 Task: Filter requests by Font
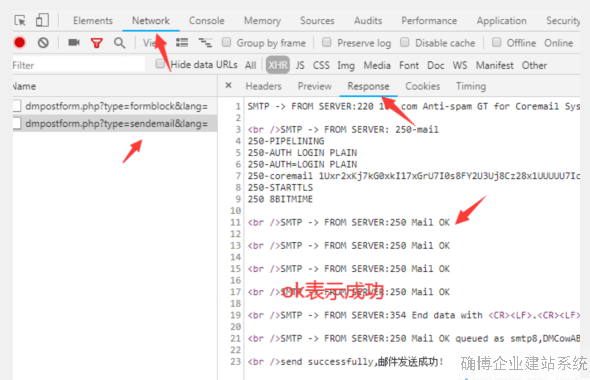pyautogui.click(x=409, y=65)
